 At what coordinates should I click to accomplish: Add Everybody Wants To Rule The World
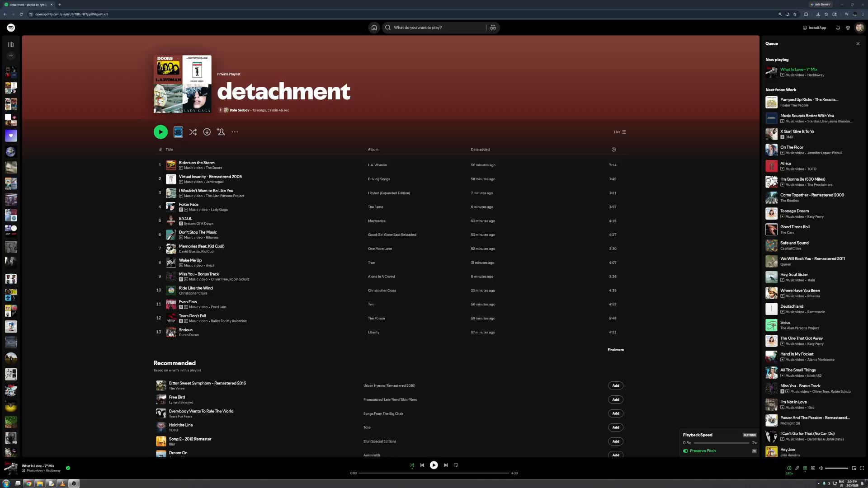[x=615, y=414]
